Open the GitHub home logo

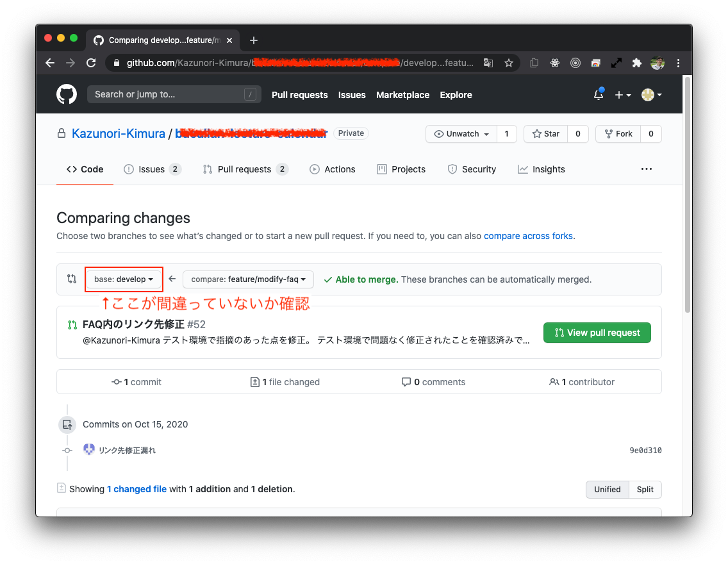coord(67,94)
